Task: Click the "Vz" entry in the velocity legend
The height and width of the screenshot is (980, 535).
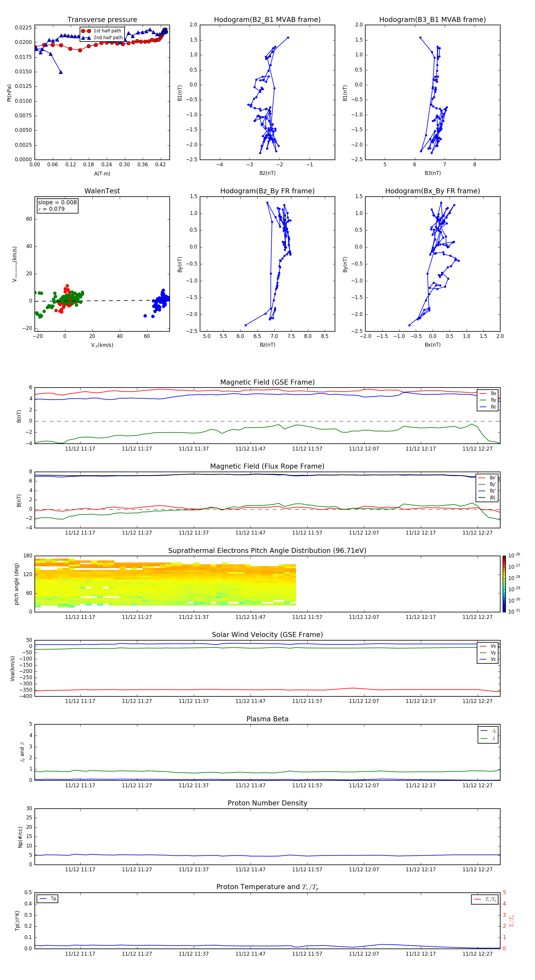Action: [x=488, y=659]
